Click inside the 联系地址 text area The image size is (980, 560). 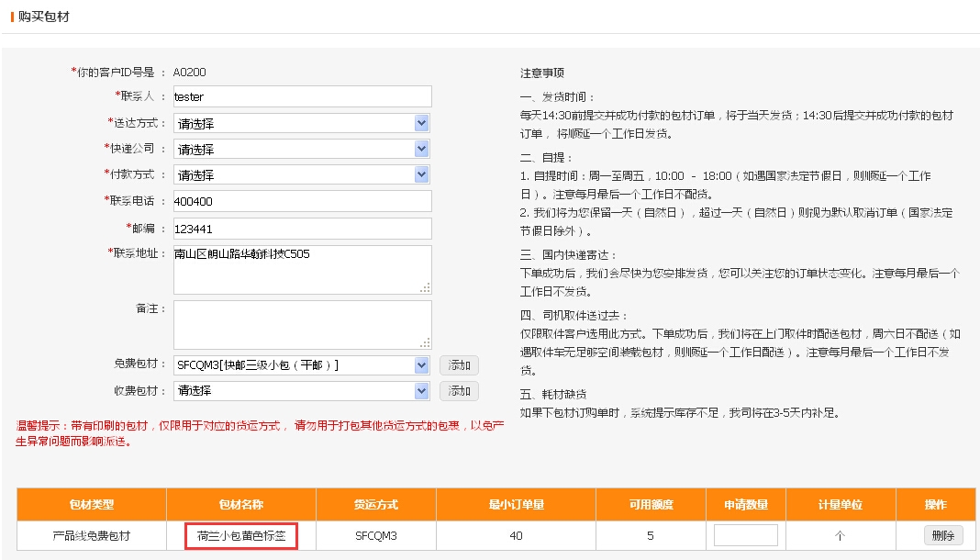(x=302, y=269)
